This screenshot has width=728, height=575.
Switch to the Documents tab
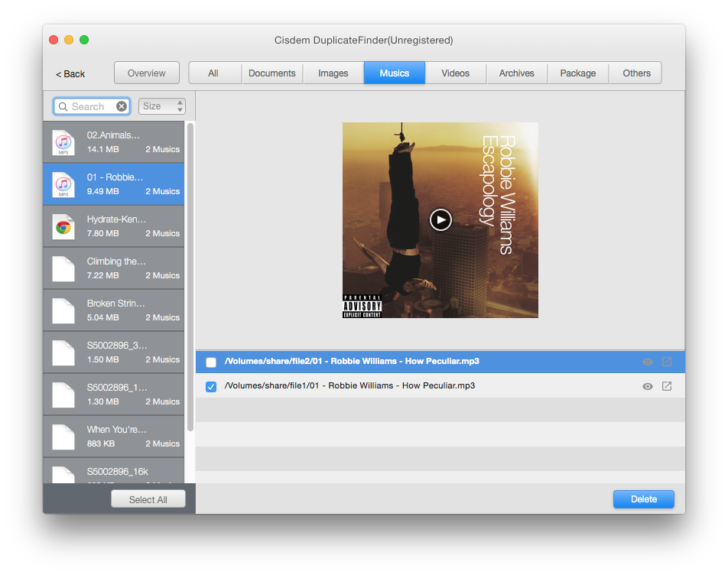(272, 73)
